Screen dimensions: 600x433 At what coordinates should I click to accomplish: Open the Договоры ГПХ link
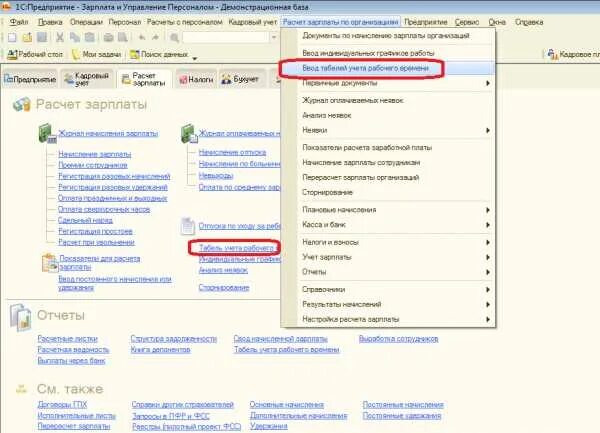62,405
